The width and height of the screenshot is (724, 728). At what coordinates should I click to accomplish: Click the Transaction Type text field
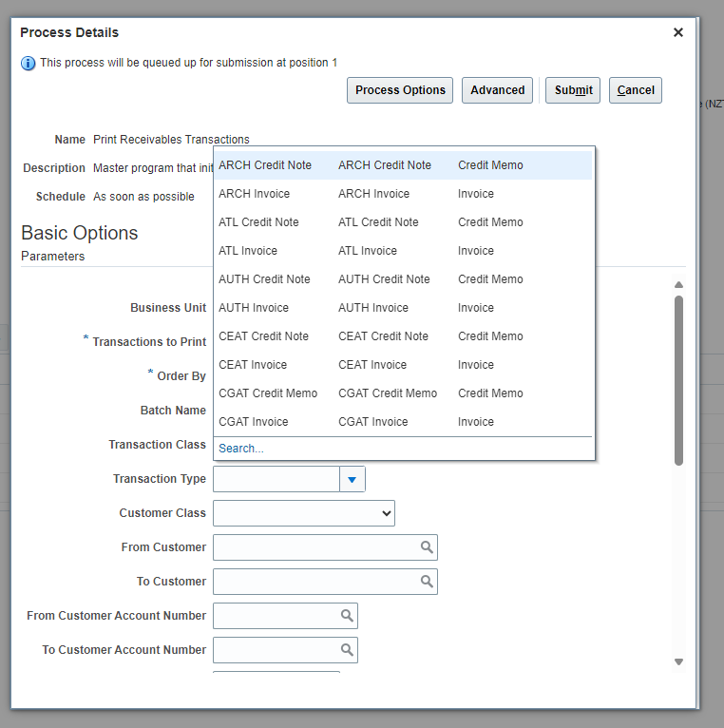click(x=276, y=479)
